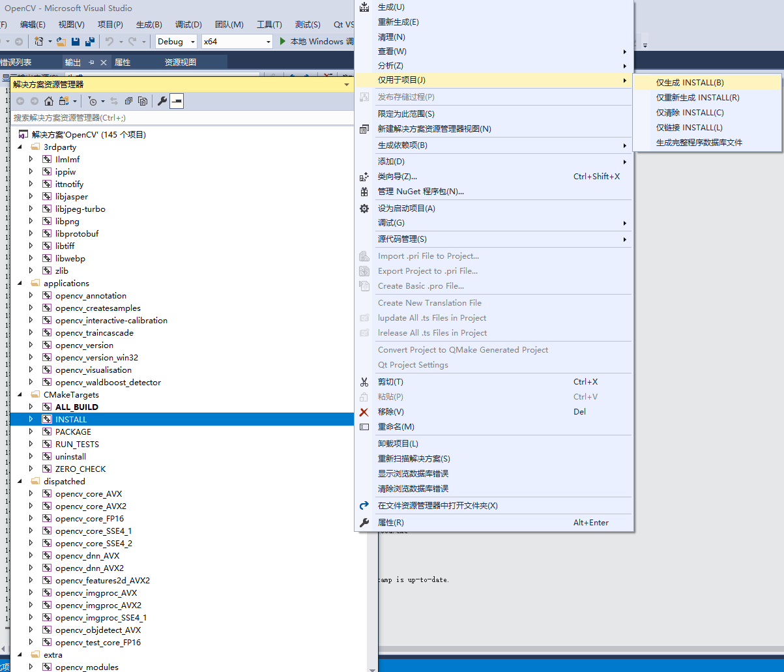
Task: Choose 仅生成 INSTALL(B) from submenu
Action: [706, 83]
